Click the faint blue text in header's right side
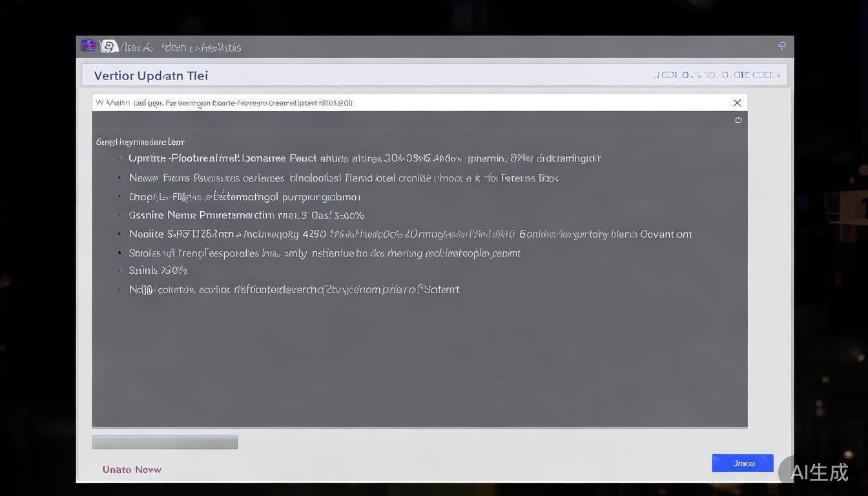 pos(716,75)
